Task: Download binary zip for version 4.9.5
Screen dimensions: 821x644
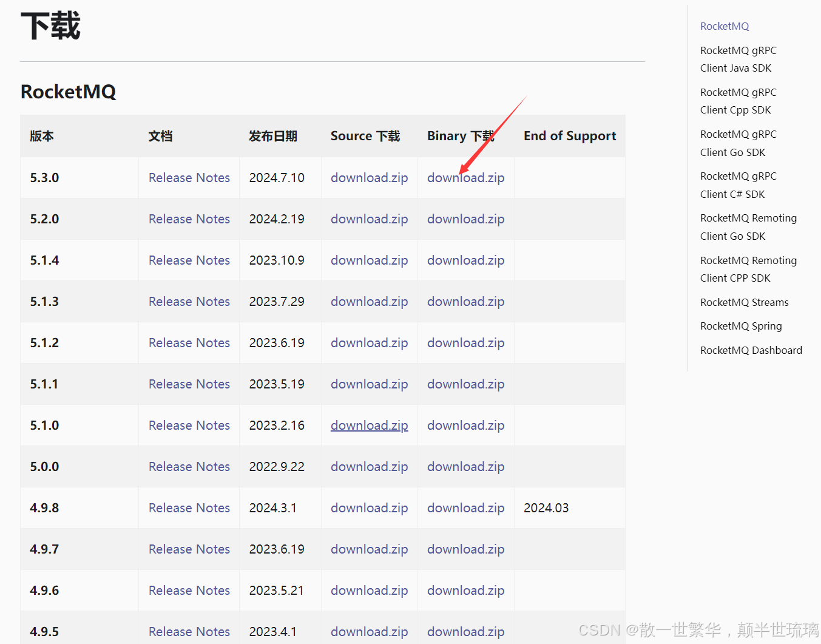Action: pyautogui.click(x=465, y=632)
